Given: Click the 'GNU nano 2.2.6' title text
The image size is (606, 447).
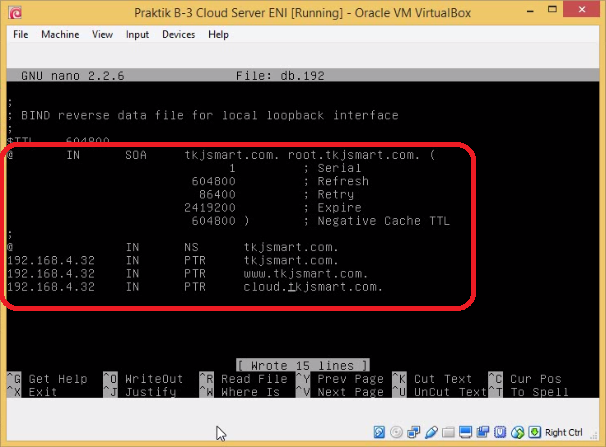Looking at the screenshot, I should [x=73, y=76].
